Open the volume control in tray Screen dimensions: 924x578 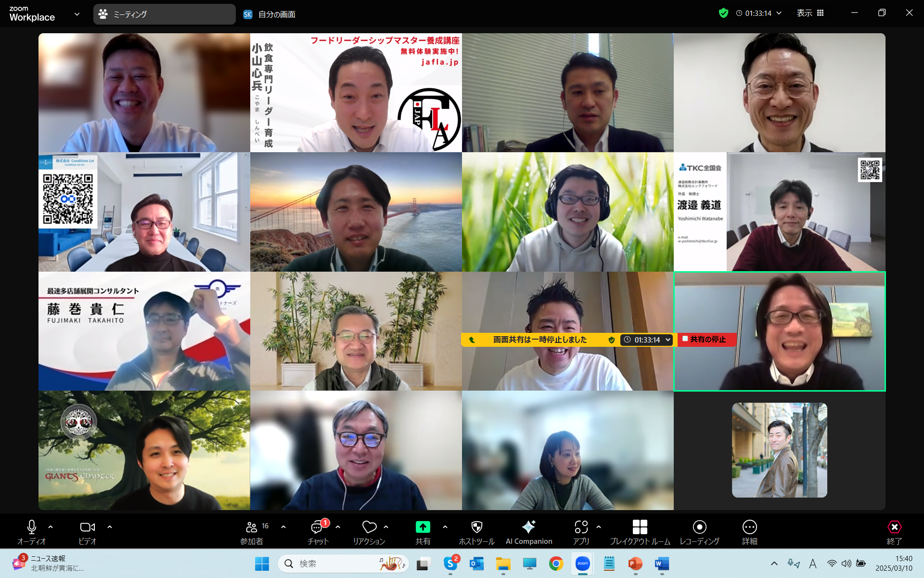click(847, 564)
